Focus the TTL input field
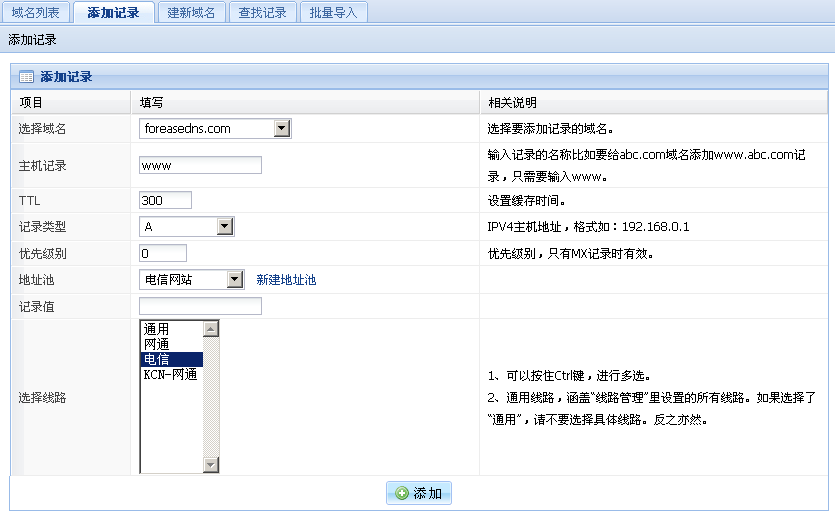This screenshot has width=835, height=519. 165,201
